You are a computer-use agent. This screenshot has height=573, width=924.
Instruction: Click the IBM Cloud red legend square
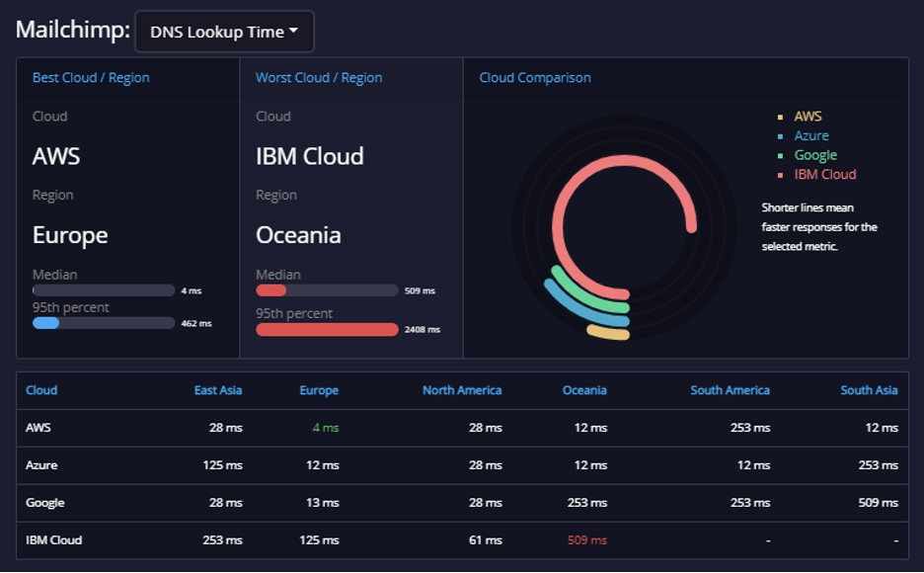point(780,175)
